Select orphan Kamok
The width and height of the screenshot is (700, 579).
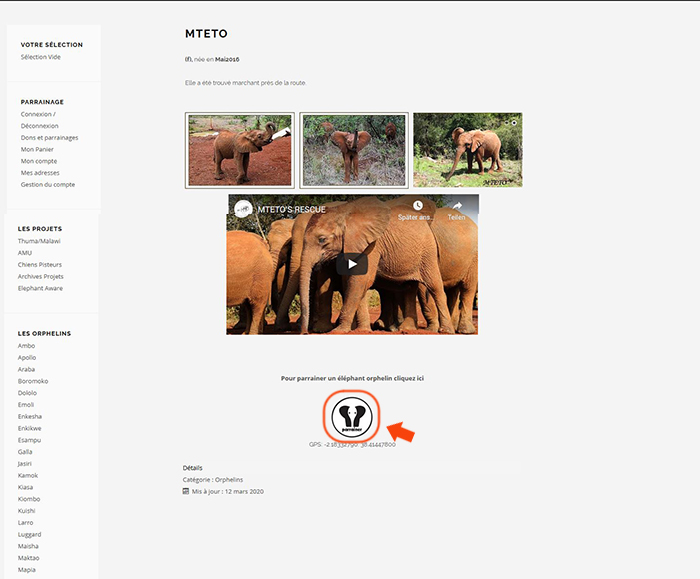(28, 475)
